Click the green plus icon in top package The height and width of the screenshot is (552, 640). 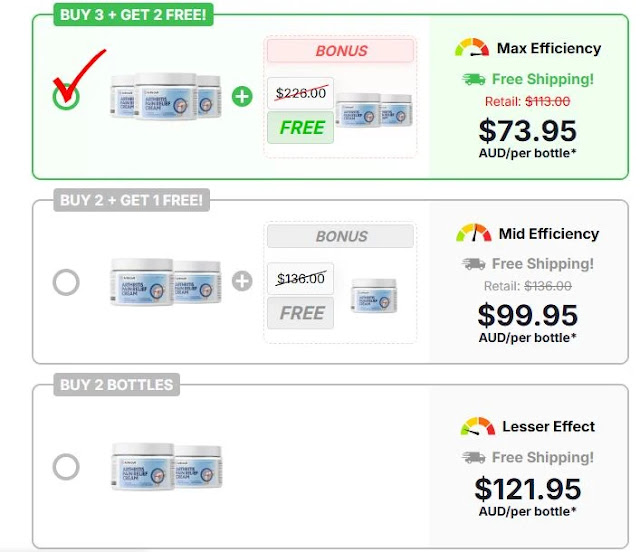coord(242,97)
